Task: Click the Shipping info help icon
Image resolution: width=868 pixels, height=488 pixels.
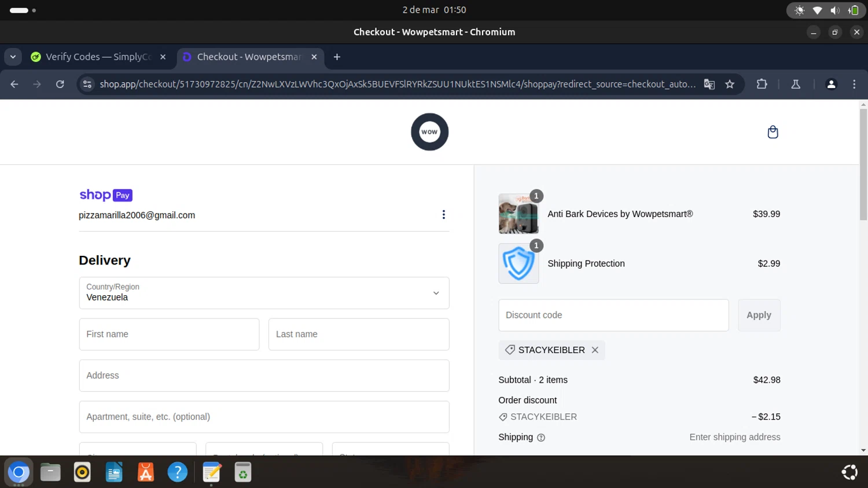Action: click(x=541, y=438)
